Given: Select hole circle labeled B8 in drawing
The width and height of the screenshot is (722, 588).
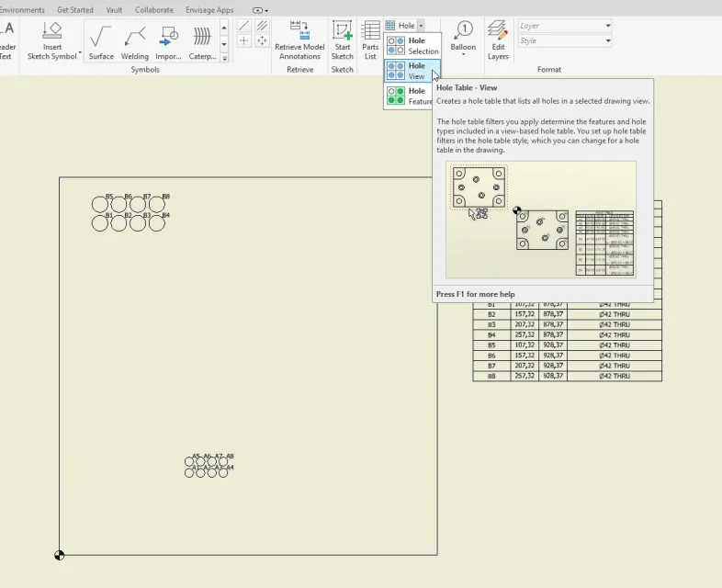Looking at the screenshot, I should (156, 205).
